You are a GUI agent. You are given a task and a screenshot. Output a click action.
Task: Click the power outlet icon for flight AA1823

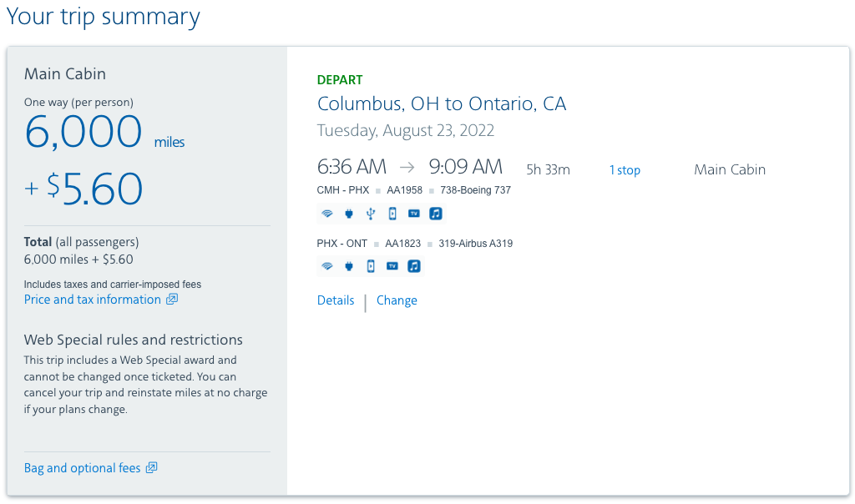(x=349, y=267)
